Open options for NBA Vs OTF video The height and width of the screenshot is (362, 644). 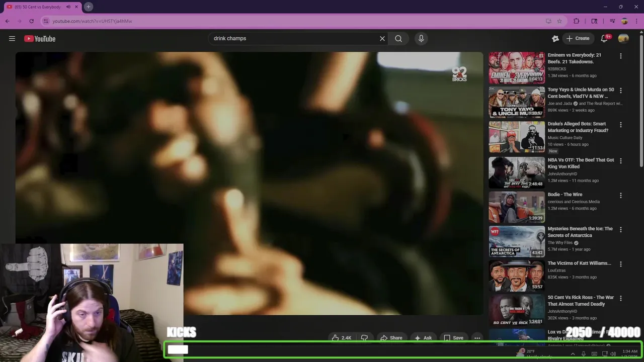pos(621,161)
